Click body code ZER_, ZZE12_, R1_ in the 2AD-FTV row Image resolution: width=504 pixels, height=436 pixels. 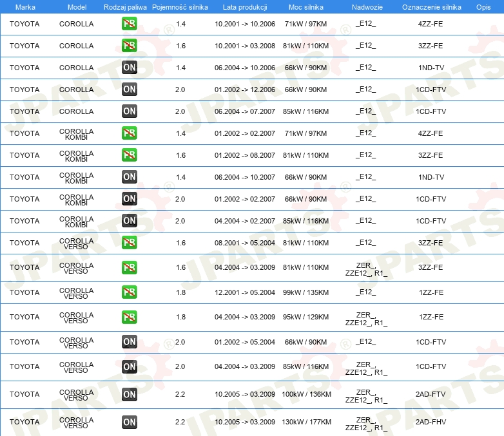[x=366, y=396]
